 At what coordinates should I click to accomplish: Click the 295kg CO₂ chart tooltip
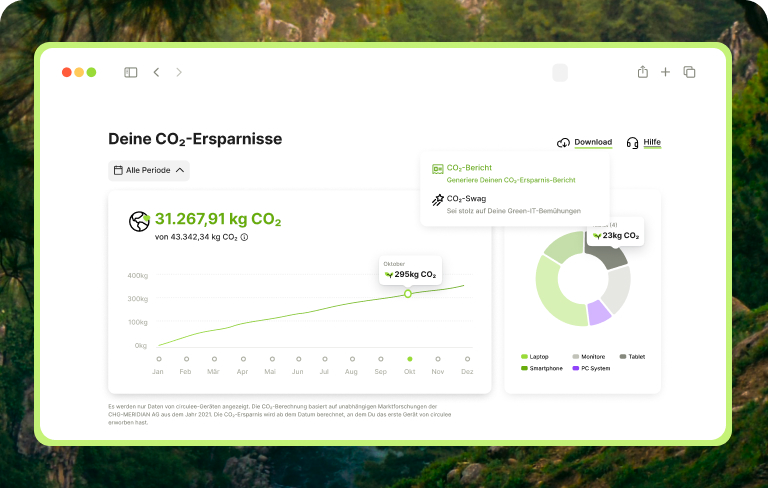[410, 270]
